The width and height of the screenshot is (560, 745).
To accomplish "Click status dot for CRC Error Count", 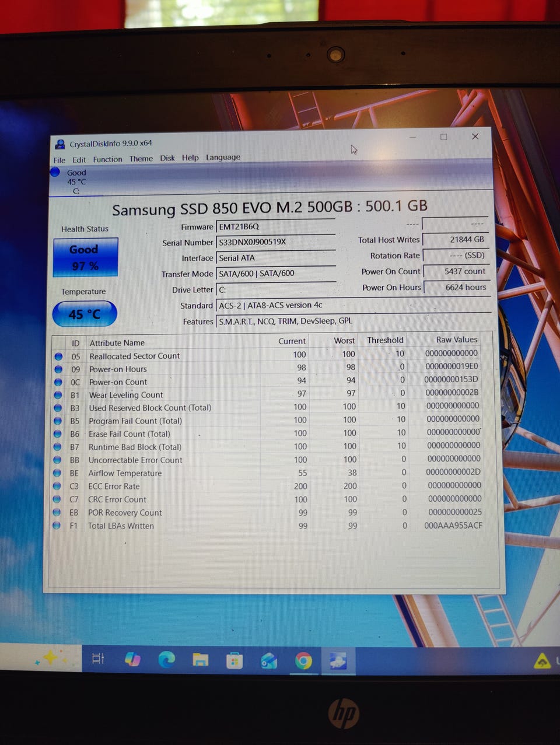I will [57, 499].
